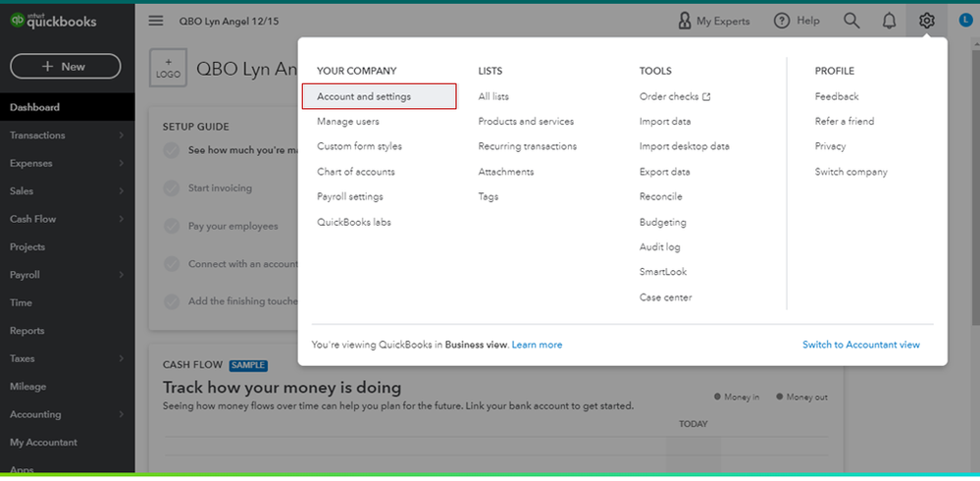The image size is (980, 481).
Task: Open Case center
Action: point(666,297)
